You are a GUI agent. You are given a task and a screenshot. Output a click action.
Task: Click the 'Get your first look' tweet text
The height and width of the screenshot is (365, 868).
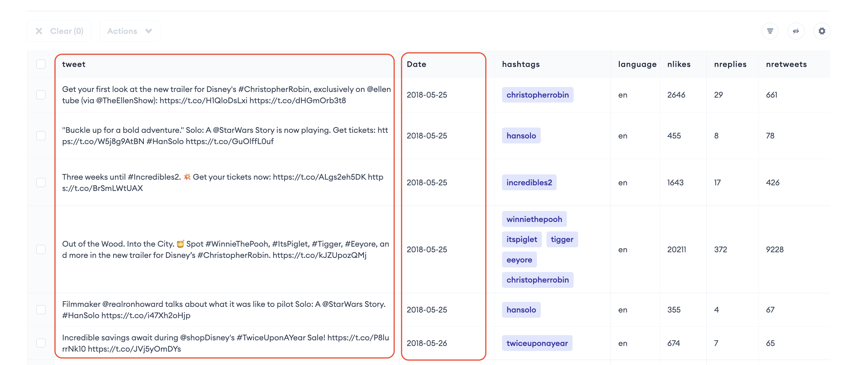point(226,95)
